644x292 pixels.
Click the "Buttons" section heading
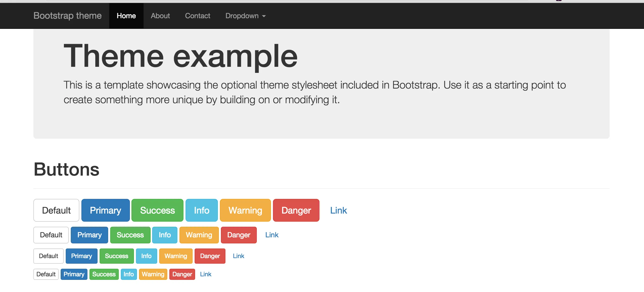pyautogui.click(x=66, y=169)
